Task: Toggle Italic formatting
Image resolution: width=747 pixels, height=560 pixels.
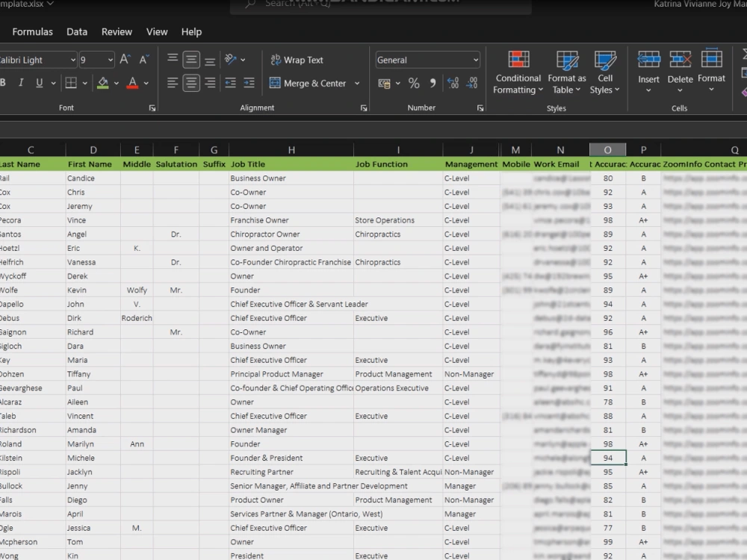Action: click(20, 83)
